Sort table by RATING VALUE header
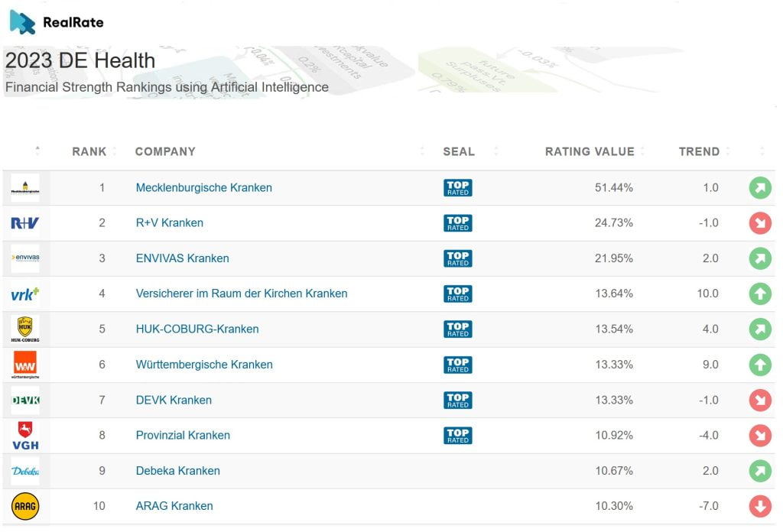The width and height of the screenshot is (783, 532). [x=590, y=151]
